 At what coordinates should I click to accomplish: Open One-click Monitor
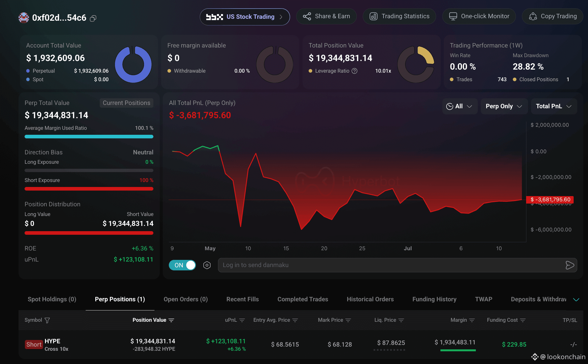(x=479, y=16)
